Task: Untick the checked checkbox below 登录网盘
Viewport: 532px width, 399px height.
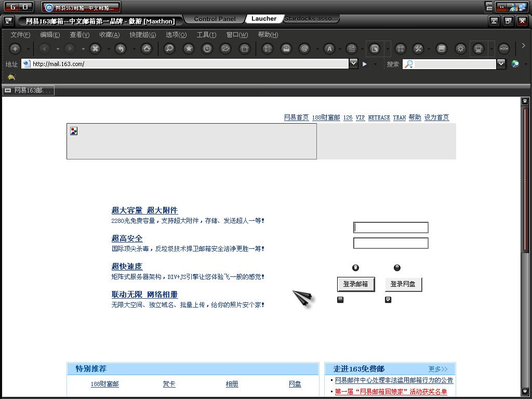Action: (x=388, y=300)
